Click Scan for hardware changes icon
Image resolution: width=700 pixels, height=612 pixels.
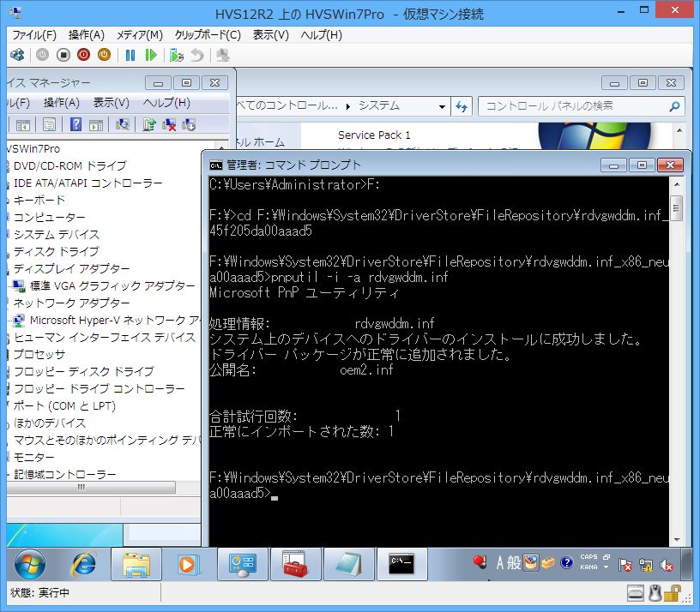(x=122, y=124)
